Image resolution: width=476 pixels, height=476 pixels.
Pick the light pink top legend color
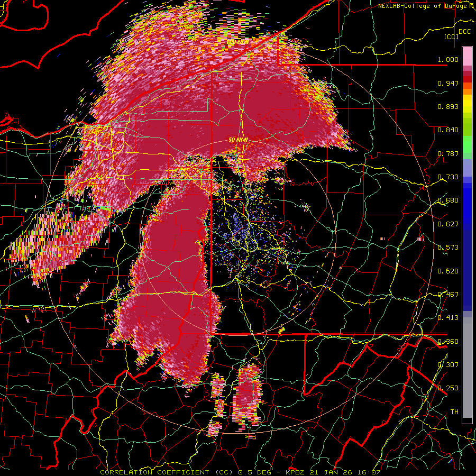467,56
